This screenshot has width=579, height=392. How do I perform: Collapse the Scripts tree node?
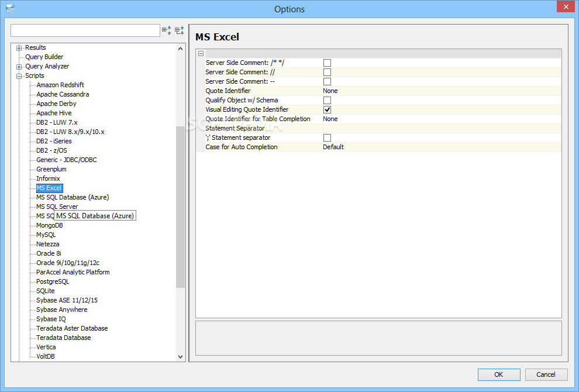[19, 76]
